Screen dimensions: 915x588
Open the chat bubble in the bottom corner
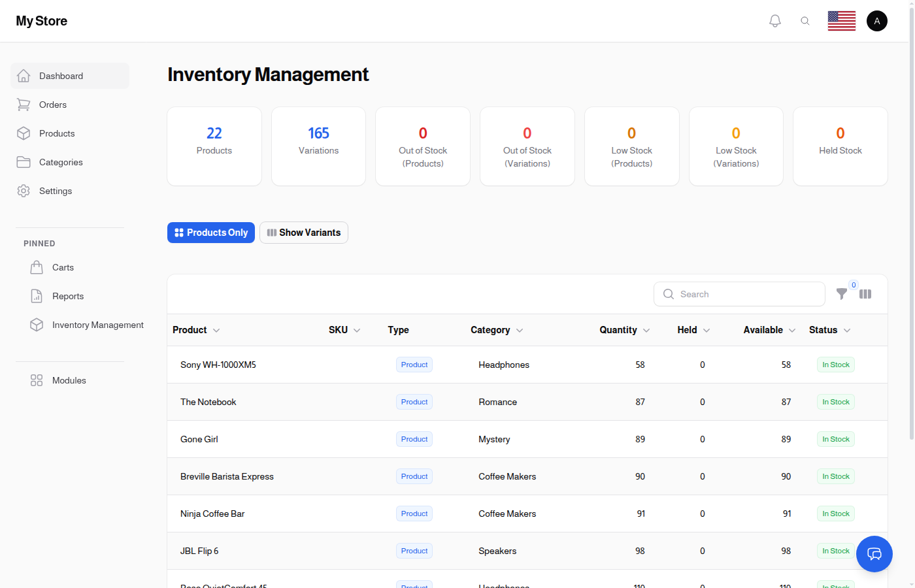tap(874, 554)
